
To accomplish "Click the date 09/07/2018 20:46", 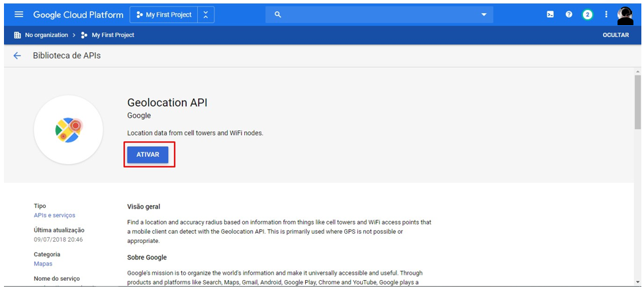I will coord(58,240).
